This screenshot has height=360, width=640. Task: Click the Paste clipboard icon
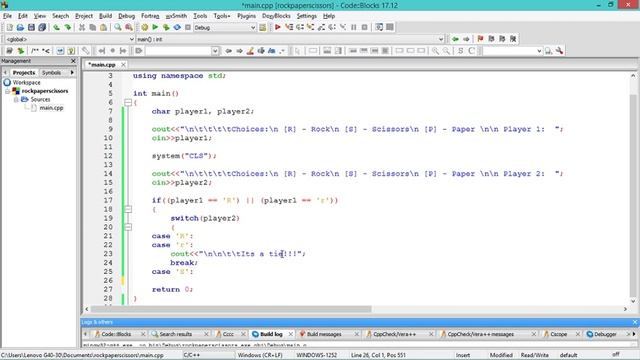[x=104, y=27]
